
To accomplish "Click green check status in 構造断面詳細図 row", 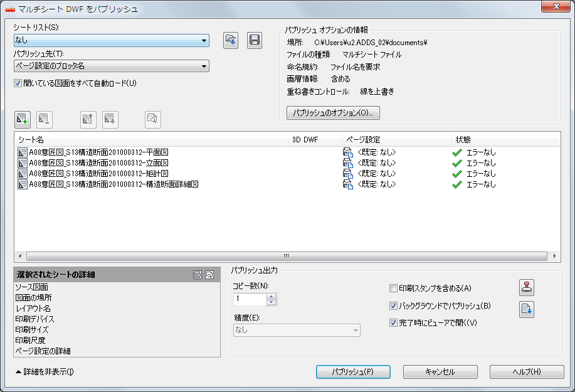I will (457, 184).
